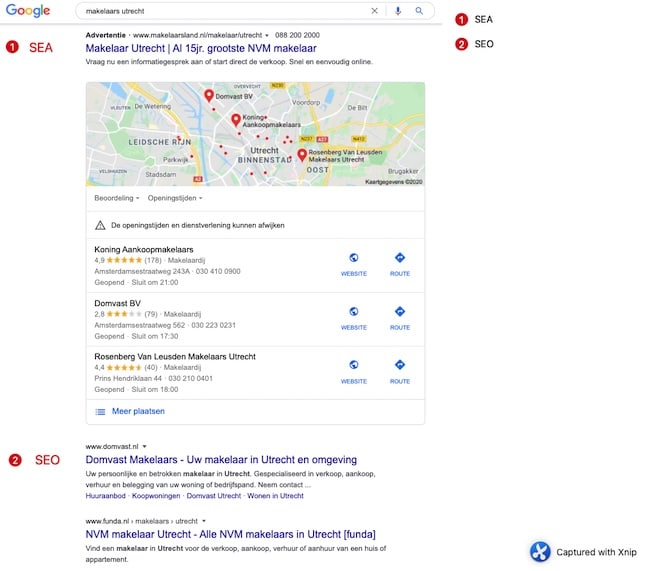650x571 pixels.
Task: Open Domvast BV website globe icon
Action: (x=354, y=311)
